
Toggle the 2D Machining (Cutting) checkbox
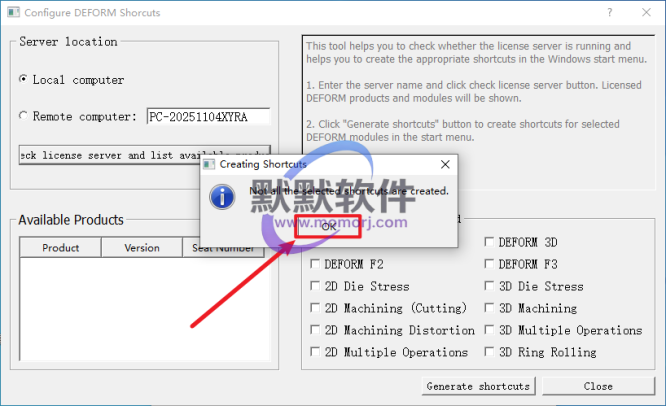pyautogui.click(x=316, y=308)
